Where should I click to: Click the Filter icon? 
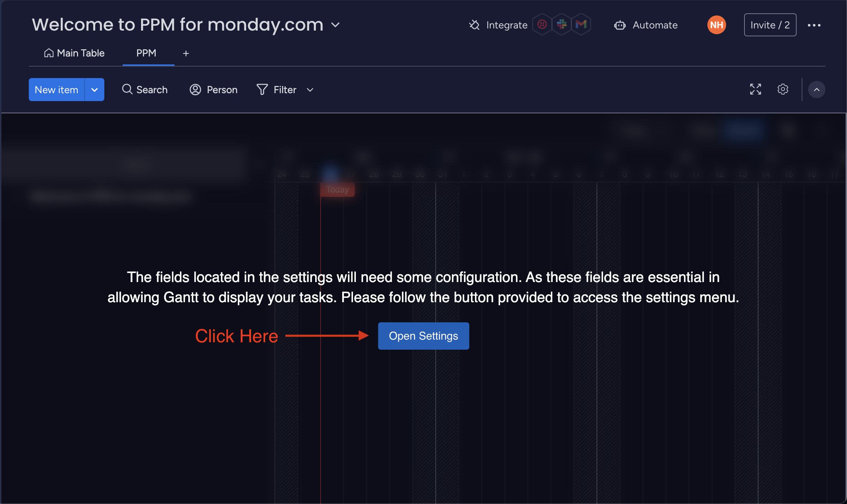262,90
